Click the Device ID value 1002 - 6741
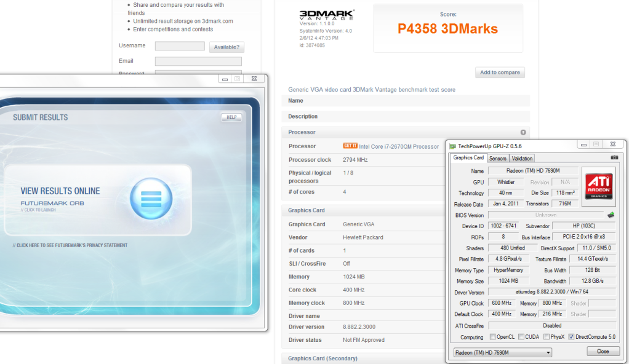Image resolution: width=629 pixels, height=364 pixels. pos(503,226)
